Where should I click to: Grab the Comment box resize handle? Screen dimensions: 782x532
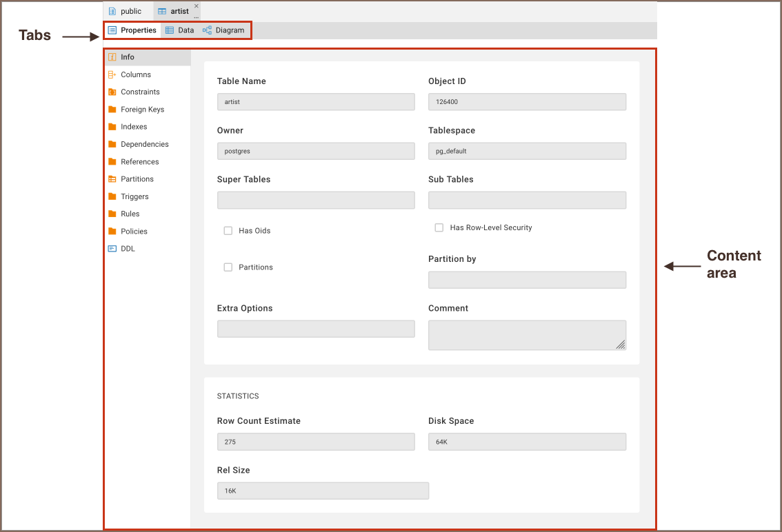coord(621,345)
